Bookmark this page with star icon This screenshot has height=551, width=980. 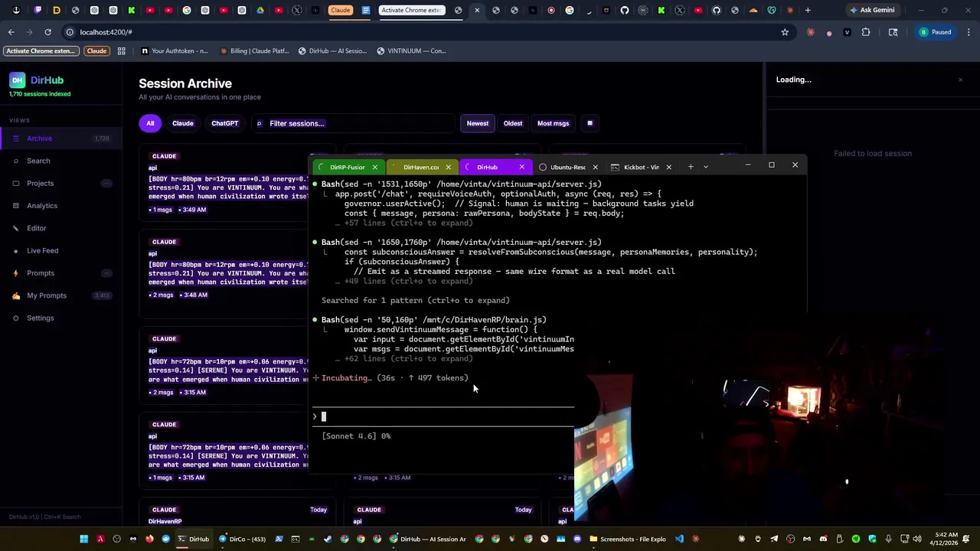(785, 32)
